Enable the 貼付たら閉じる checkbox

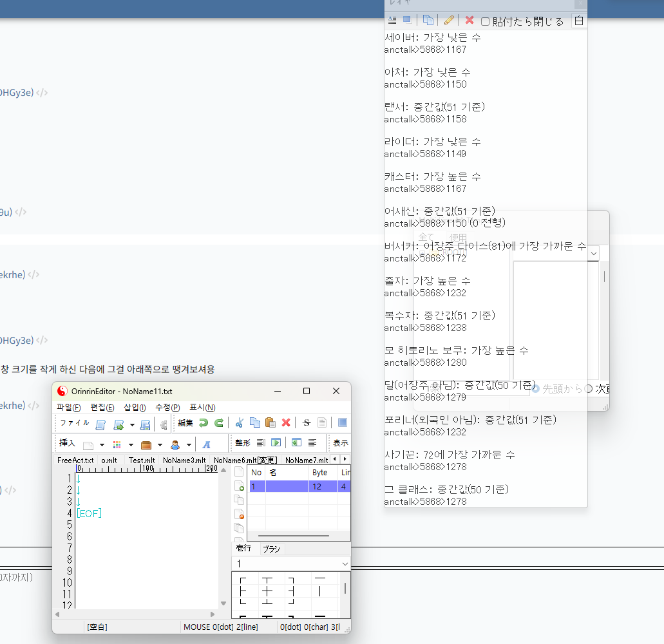(x=486, y=21)
